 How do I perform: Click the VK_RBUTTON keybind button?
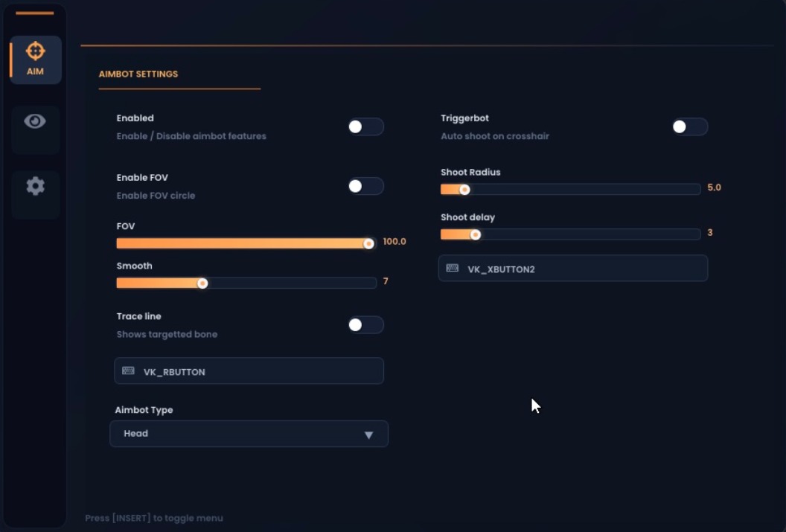(249, 371)
